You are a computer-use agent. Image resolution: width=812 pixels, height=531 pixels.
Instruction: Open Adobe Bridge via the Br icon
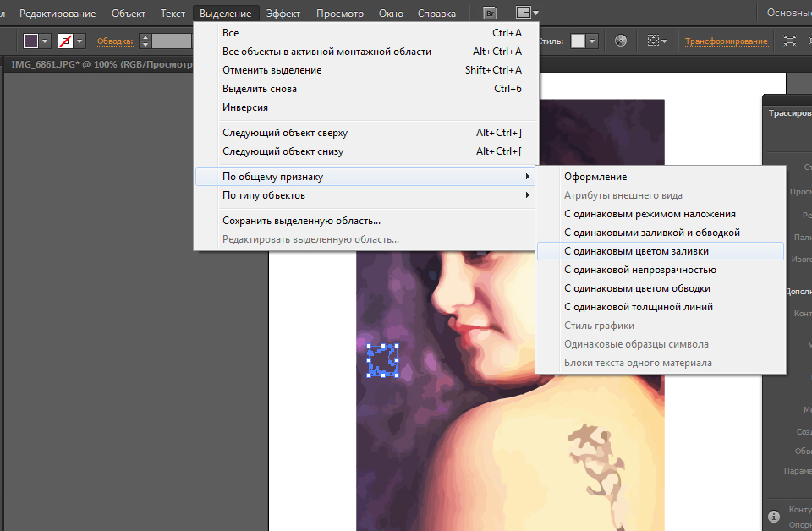point(490,14)
